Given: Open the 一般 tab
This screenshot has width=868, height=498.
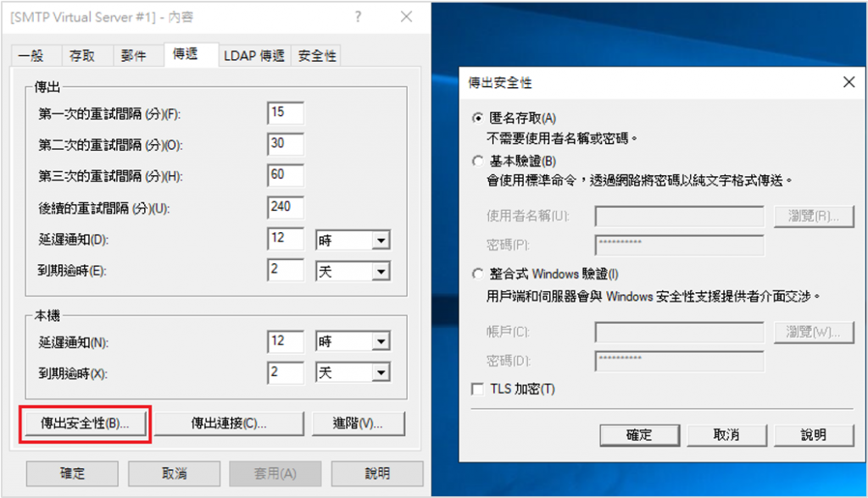Looking at the screenshot, I should click(36, 55).
